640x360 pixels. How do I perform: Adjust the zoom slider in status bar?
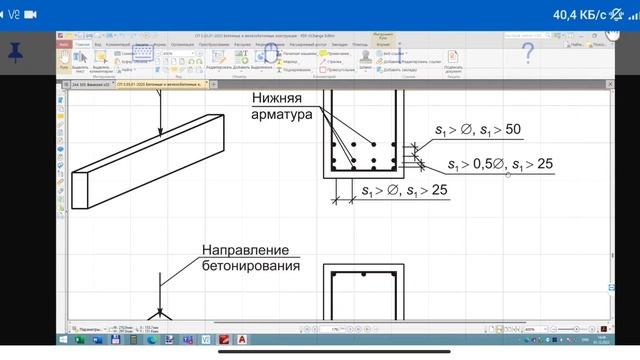(x=576, y=329)
